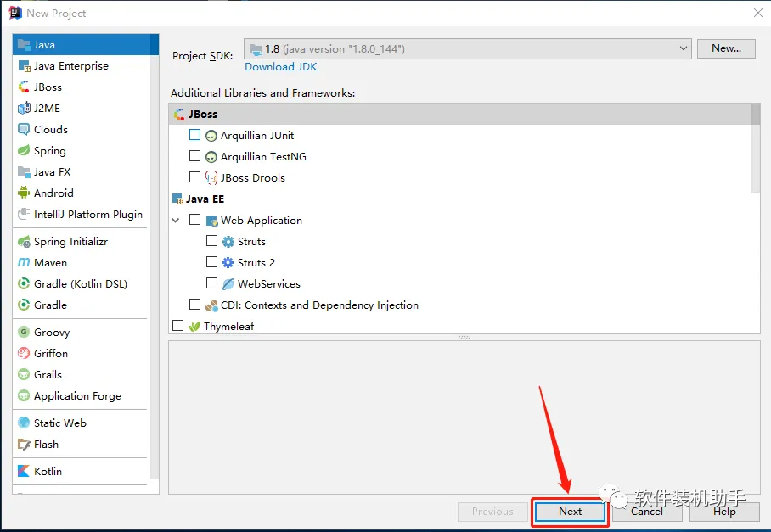Open the Project SDK dropdown
The width and height of the screenshot is (771, 532).
coord(468,48)
